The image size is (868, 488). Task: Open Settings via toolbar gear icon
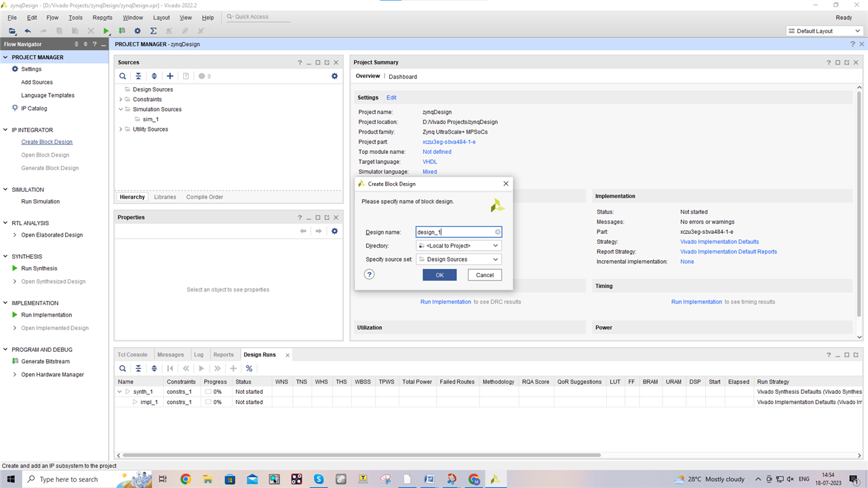pyautogui.click(x=138, y=31)
